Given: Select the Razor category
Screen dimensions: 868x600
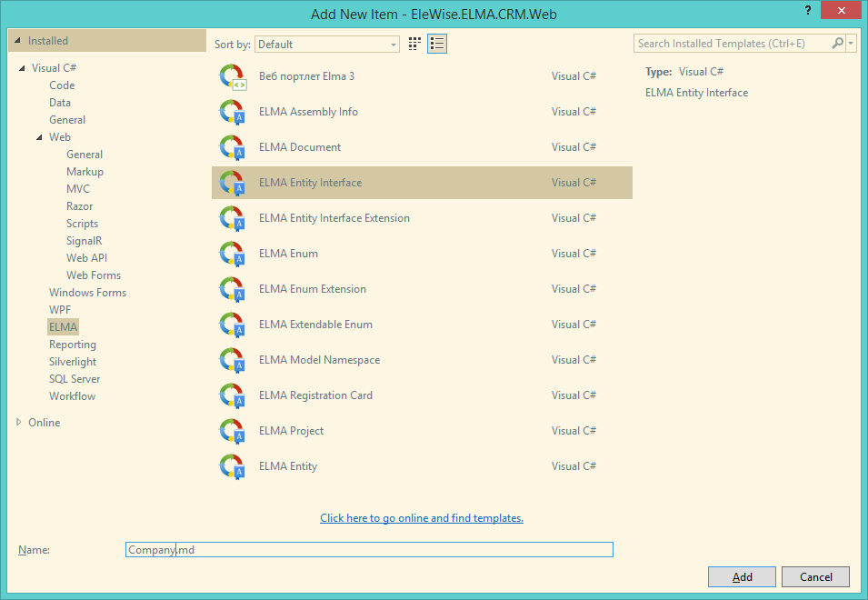Looking at the screenshot, I should point(80,205).
